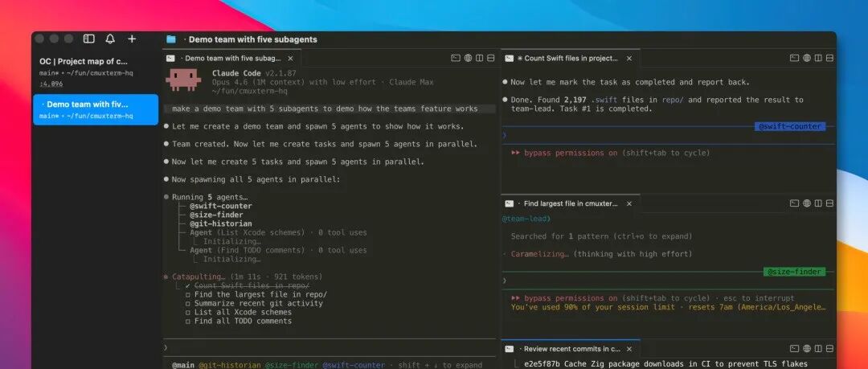This screenshot has width=868, height=369.
Task: Select Agent (Find TODO comments) tree row
Action: (278, 251)
